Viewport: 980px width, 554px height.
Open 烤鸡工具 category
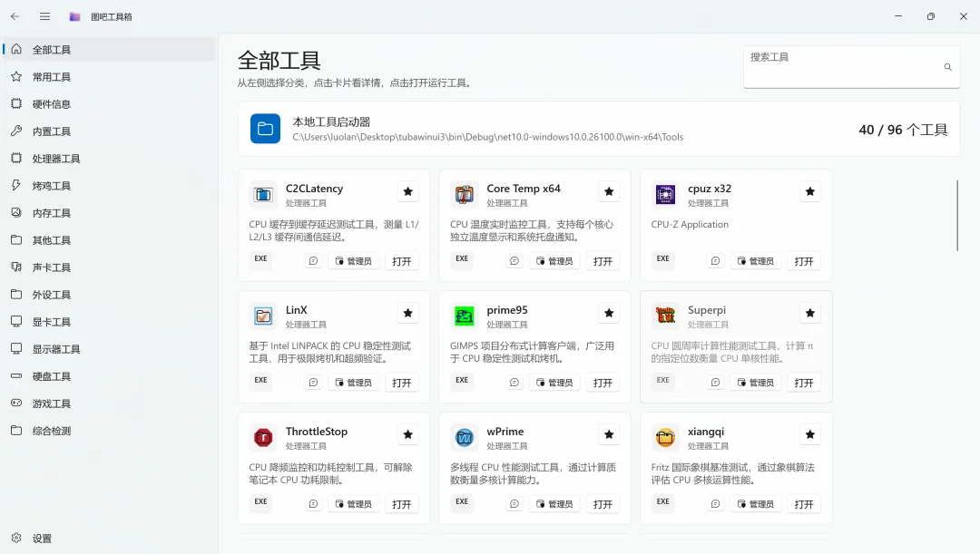pos(110,186)
